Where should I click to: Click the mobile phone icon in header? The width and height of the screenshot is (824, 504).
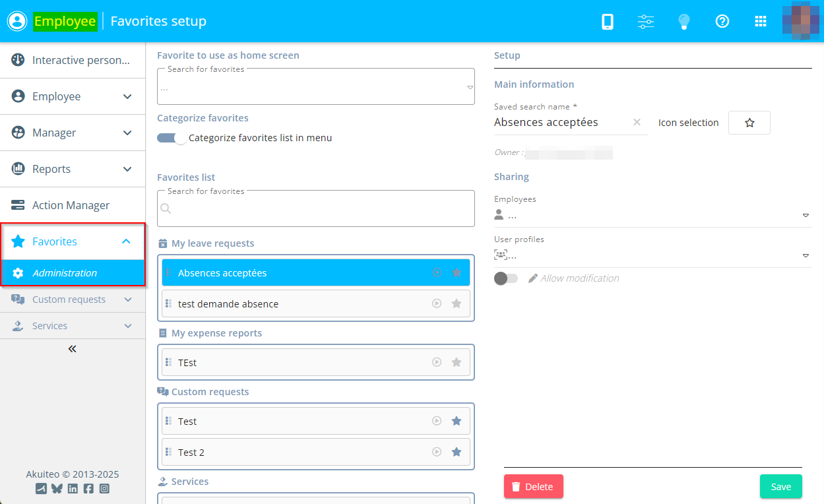[608, 22]
